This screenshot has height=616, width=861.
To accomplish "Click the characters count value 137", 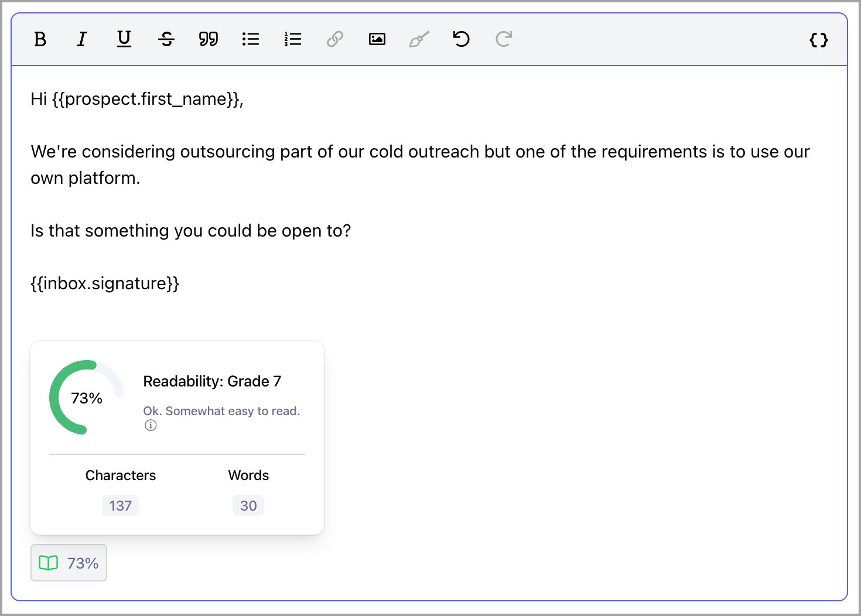I will [x=120, y=505].
